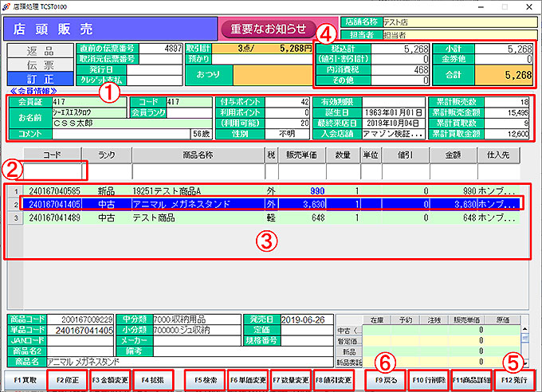Viewport: 542px width, 392px height.
Task: Click the 返品 mode label
Action: click(x=40, y=50)
